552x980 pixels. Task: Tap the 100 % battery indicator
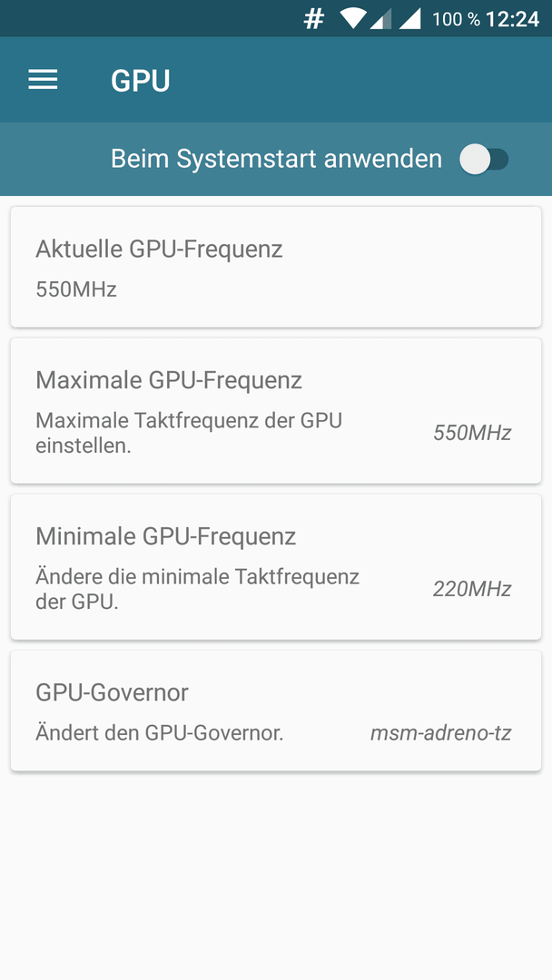click(456, 19)
